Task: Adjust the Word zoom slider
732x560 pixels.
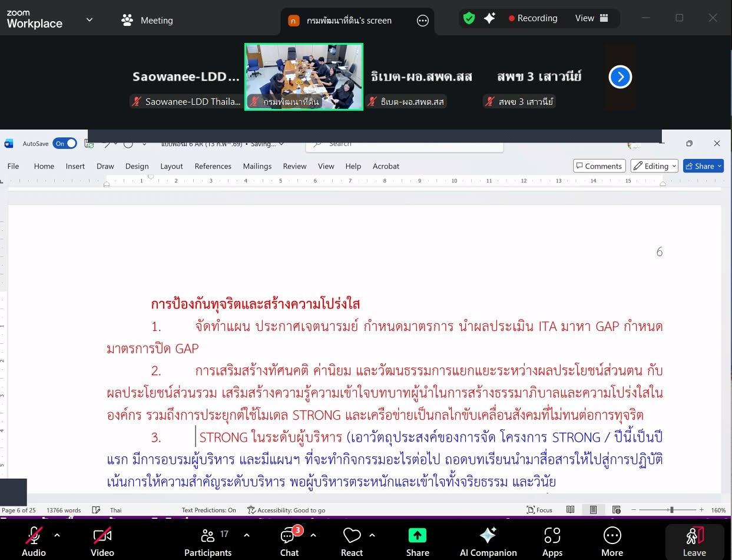Action: point(671,510)
